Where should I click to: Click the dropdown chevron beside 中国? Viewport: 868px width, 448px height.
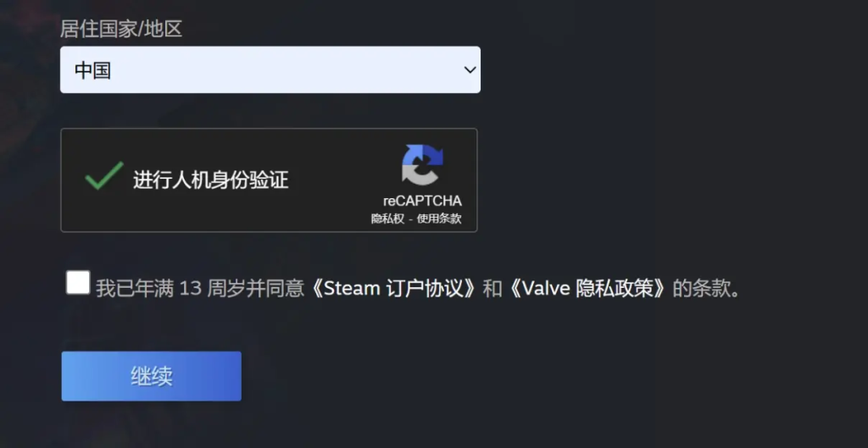pos(470,69)
